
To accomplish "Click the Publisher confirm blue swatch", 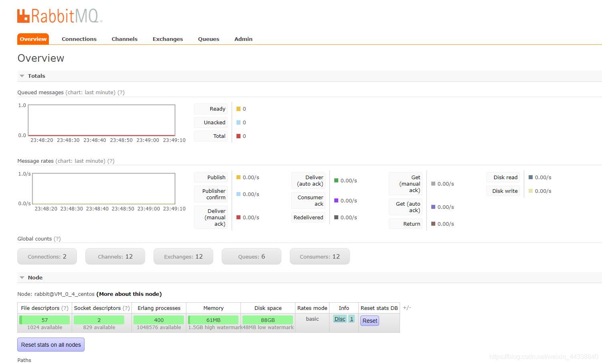I will (x=238, y=194).
